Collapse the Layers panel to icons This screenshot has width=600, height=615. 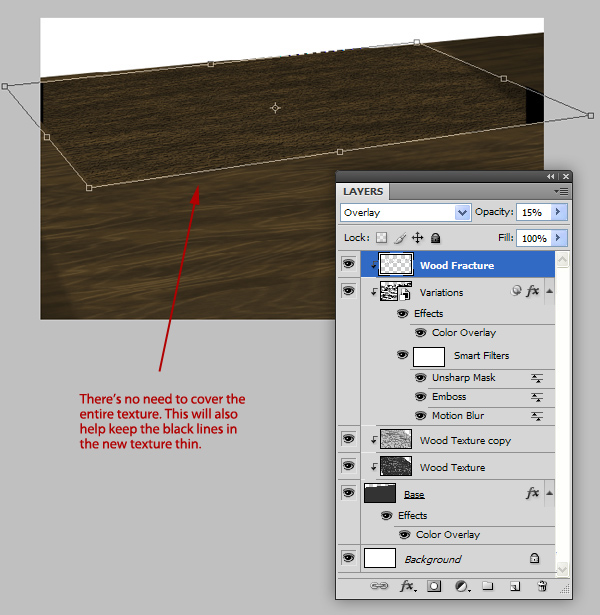pyautogui.click(x=551, y=176)
